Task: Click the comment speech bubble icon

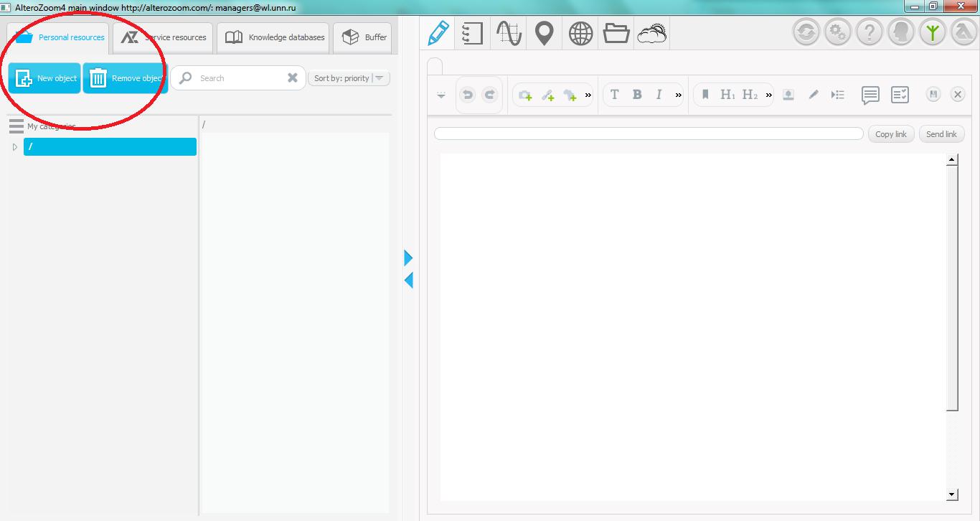Action: point(870,95)
